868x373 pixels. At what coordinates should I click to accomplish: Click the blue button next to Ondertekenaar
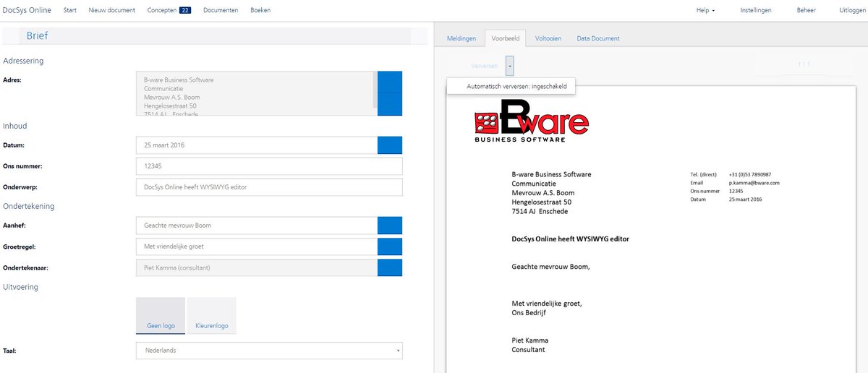click(390, 267)
